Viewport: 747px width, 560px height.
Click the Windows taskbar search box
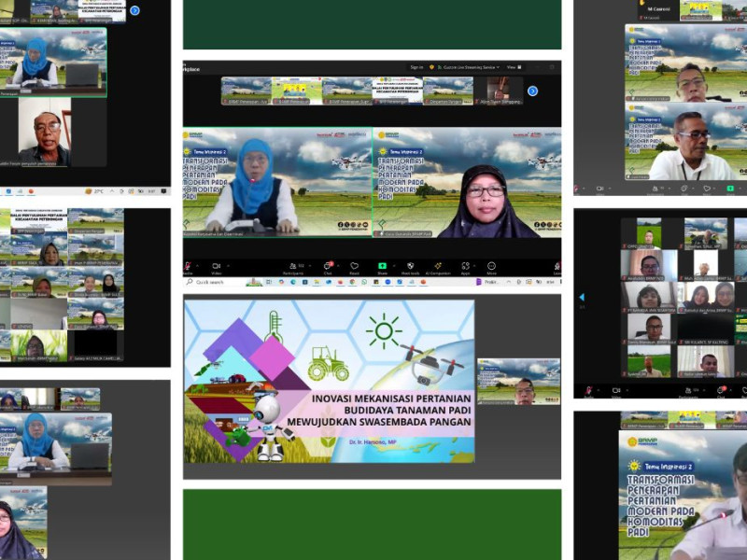tap(210, 282)
